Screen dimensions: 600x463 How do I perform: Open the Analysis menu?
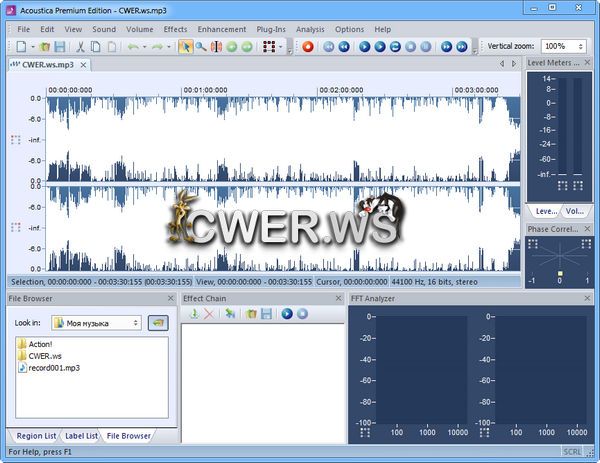[x=310, y=29]
